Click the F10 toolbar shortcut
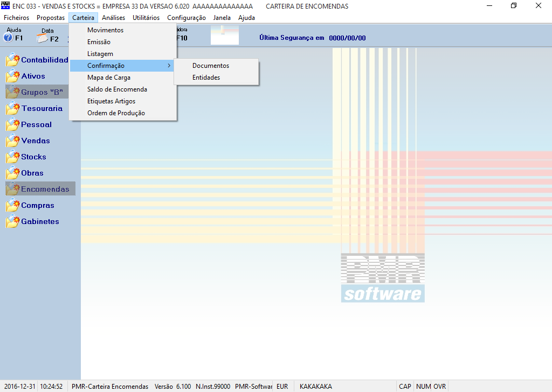The image size is (552, 392). click(x=182, y=38)
